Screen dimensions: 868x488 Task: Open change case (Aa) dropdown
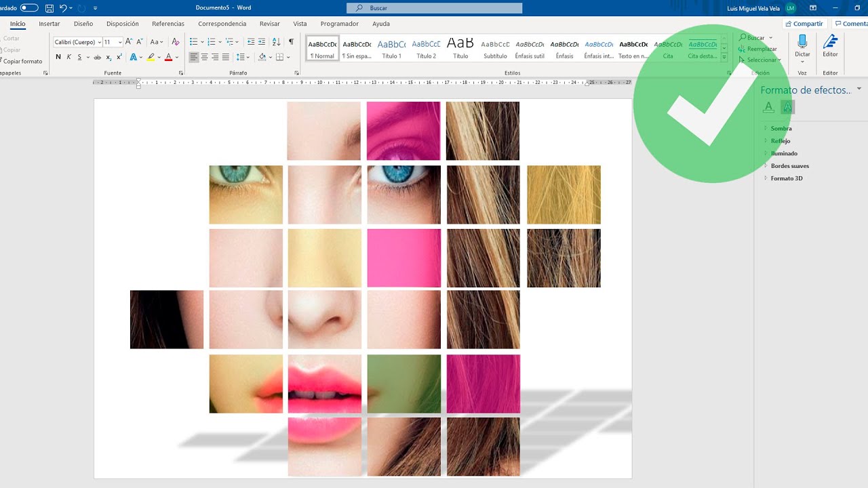pyautogui.click(x=156, y=42)
